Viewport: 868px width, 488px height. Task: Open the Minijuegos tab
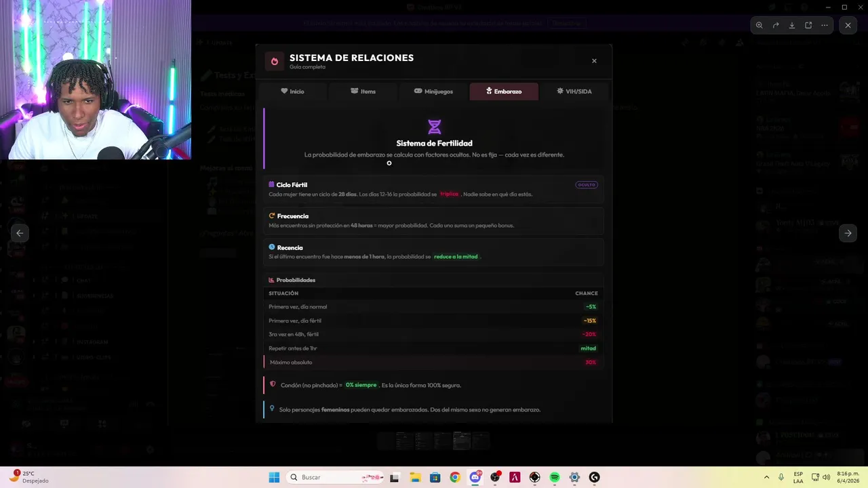(x=433, y=91)
